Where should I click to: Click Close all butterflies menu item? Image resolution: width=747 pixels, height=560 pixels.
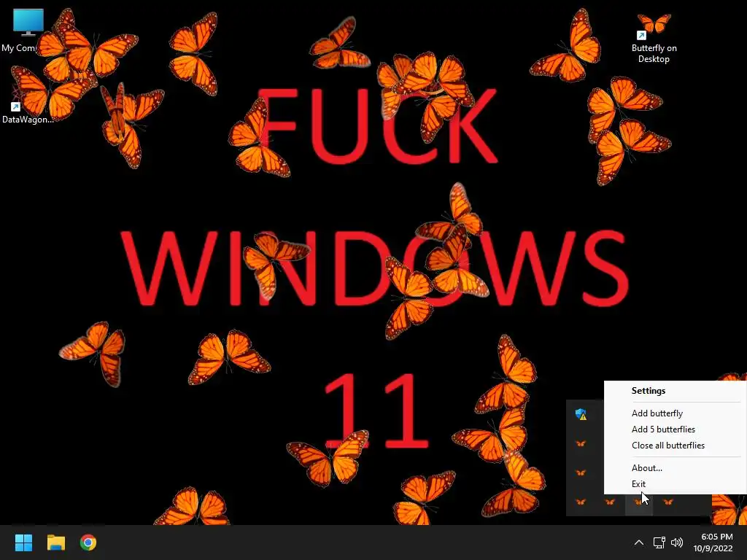coord(668,446)
